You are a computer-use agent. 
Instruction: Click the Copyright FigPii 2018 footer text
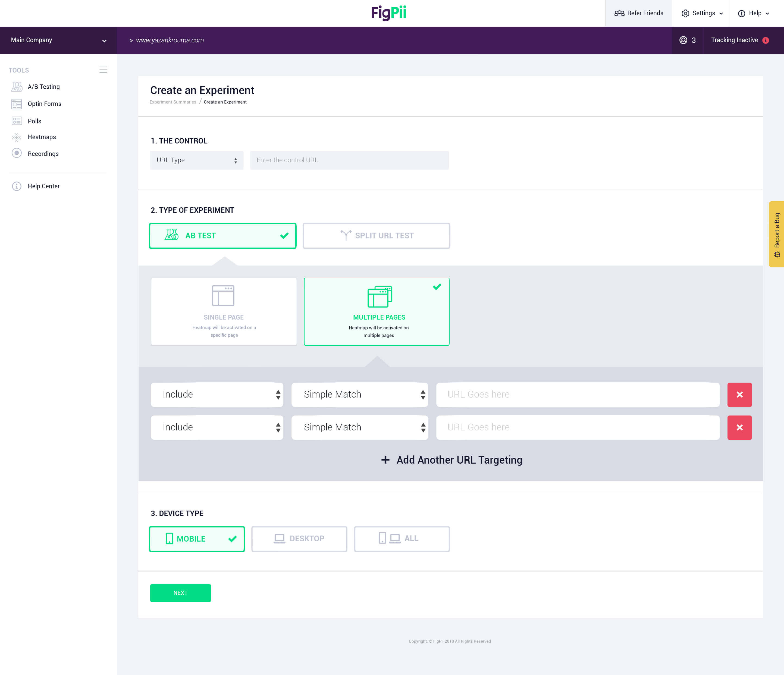(450, 641)
